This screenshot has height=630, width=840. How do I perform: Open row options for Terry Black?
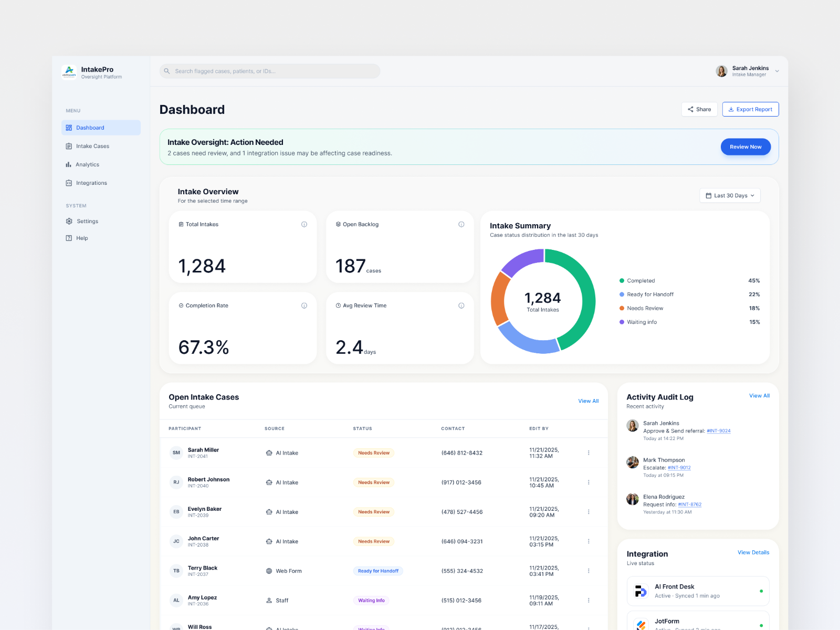pos(589,571)
